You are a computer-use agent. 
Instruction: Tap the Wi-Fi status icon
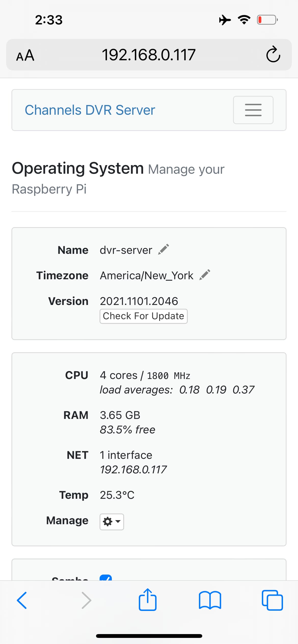pyautogui.click(x=244, y=20)
